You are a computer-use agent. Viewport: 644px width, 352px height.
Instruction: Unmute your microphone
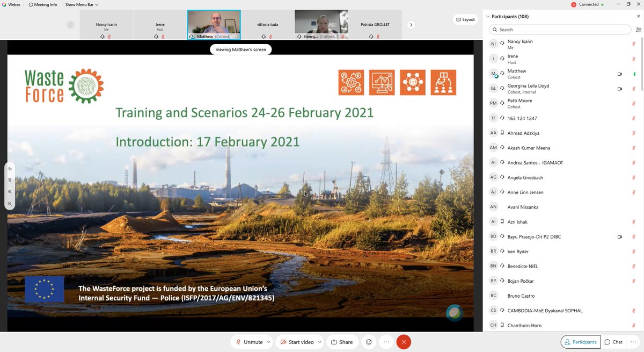coord(251,342)
